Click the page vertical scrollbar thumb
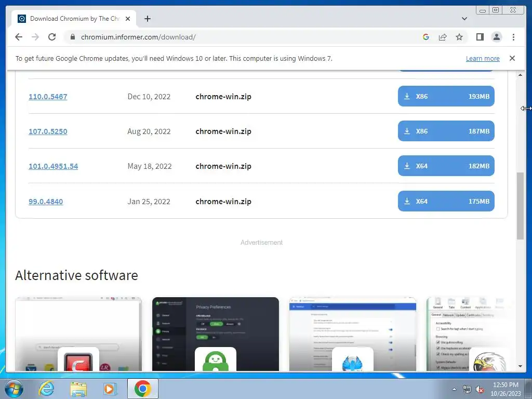The width and height of the screenshot is (532, 399). (520, 206)
